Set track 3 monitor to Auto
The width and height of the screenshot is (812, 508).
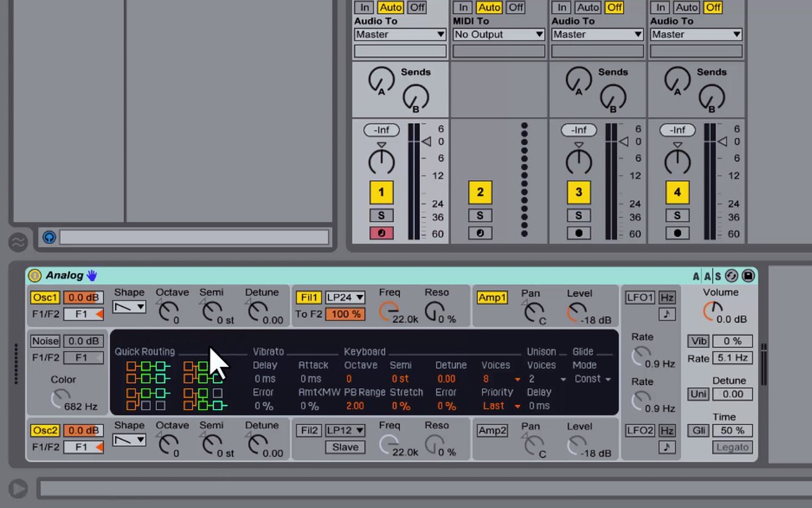coord(588,7)
